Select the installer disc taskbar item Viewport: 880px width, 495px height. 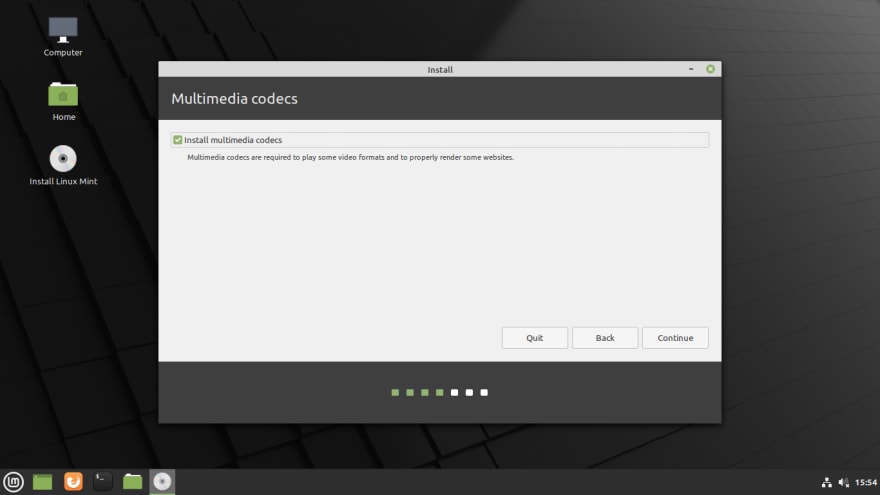(162, 482)
